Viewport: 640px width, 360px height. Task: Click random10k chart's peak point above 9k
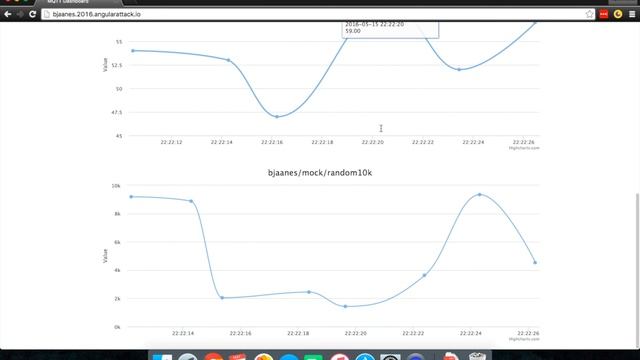[x=480, y=195]
